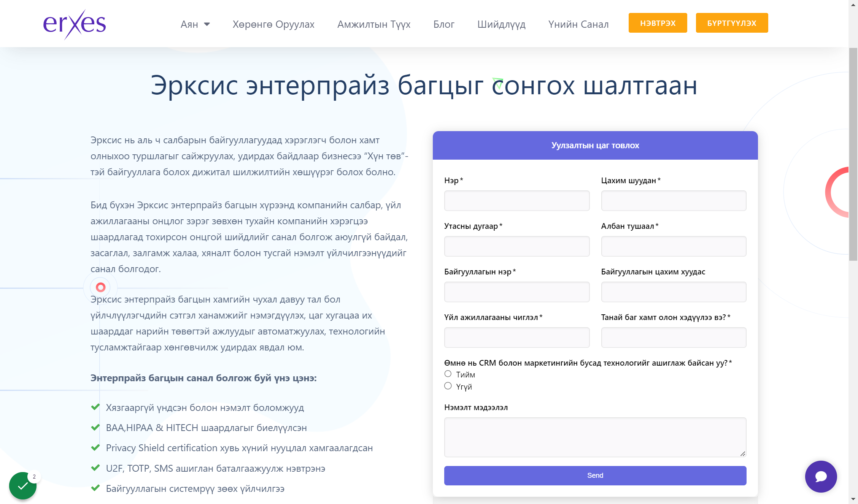
Task: Click the Албан тушаал field
Action: click(x=674, y=246)
